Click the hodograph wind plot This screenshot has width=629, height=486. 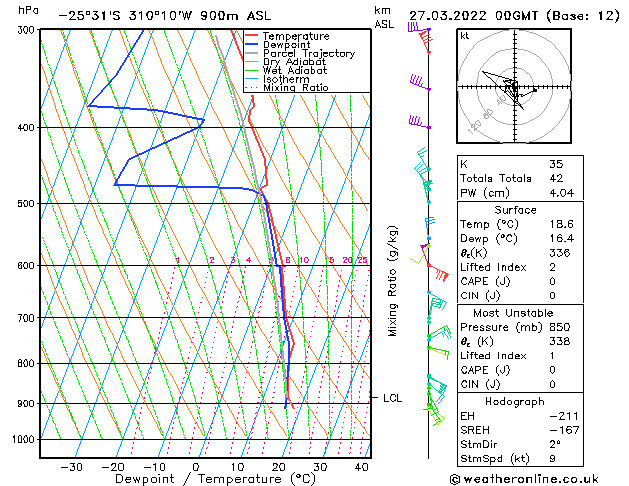point(514,86)
